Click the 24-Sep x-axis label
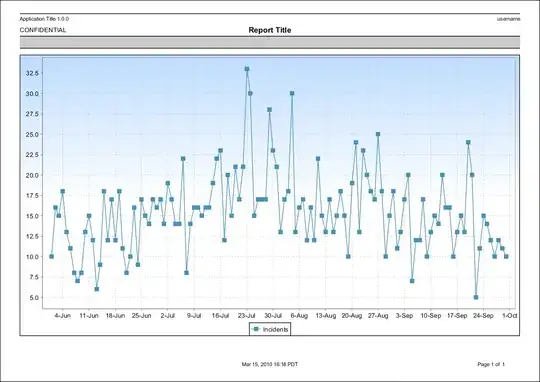 pyautogui.click(x=483, y=316)
